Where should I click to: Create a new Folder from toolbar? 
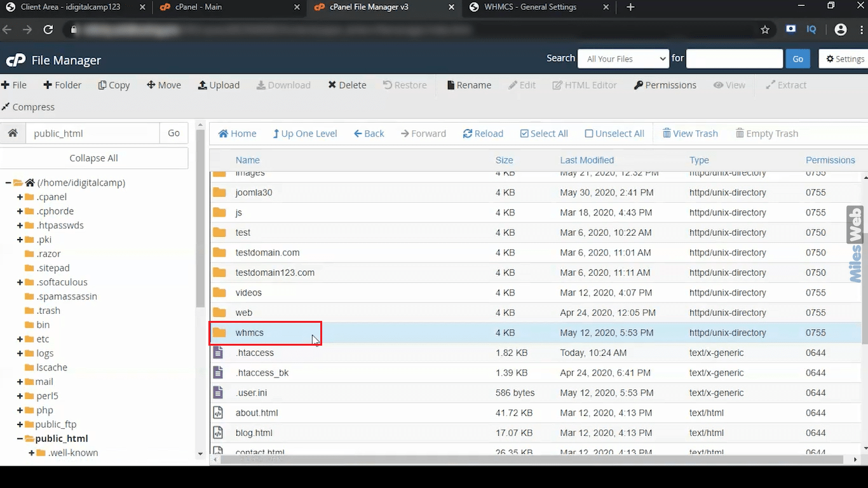click(62, 85)
